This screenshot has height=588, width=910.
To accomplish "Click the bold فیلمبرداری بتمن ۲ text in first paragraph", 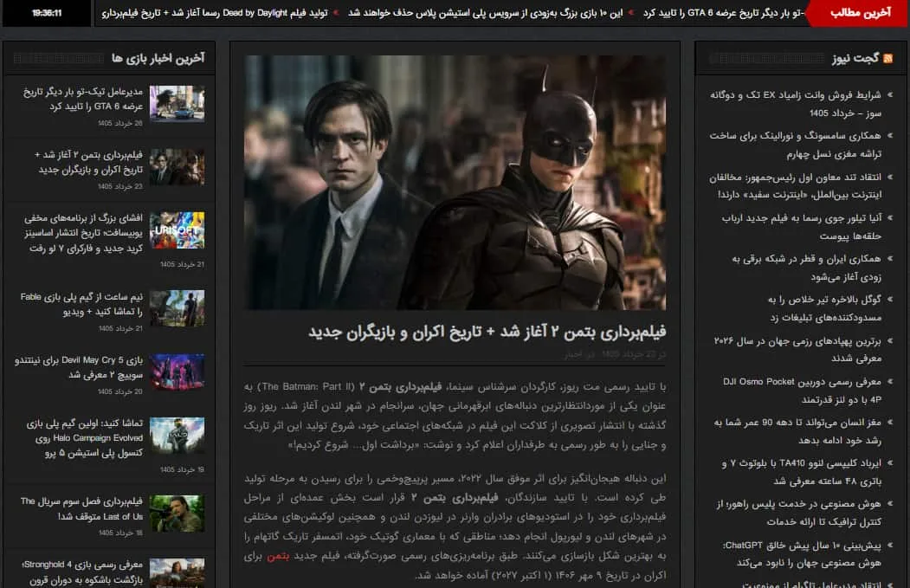I will point(400,386).
